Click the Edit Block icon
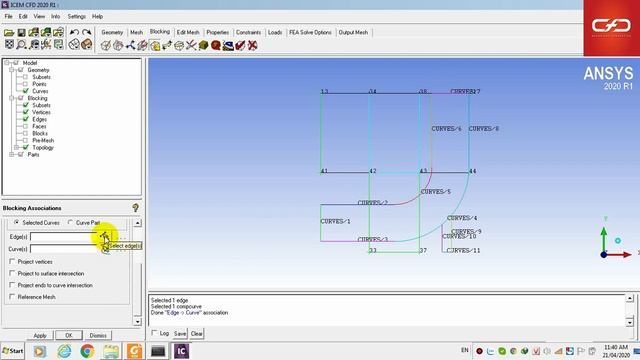This screenshot has height=360, width=640. pyautogui.click(x=142, y=45)
